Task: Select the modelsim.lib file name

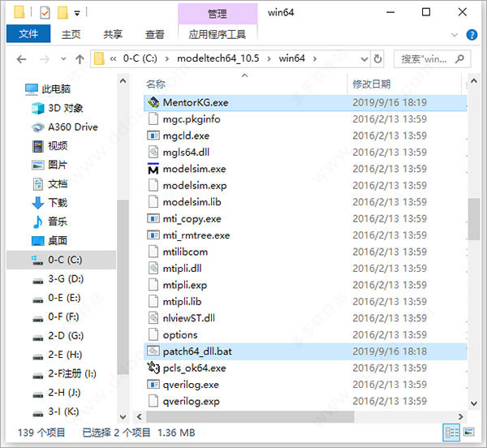Action: pyautogui.click(x=192, y=202)
